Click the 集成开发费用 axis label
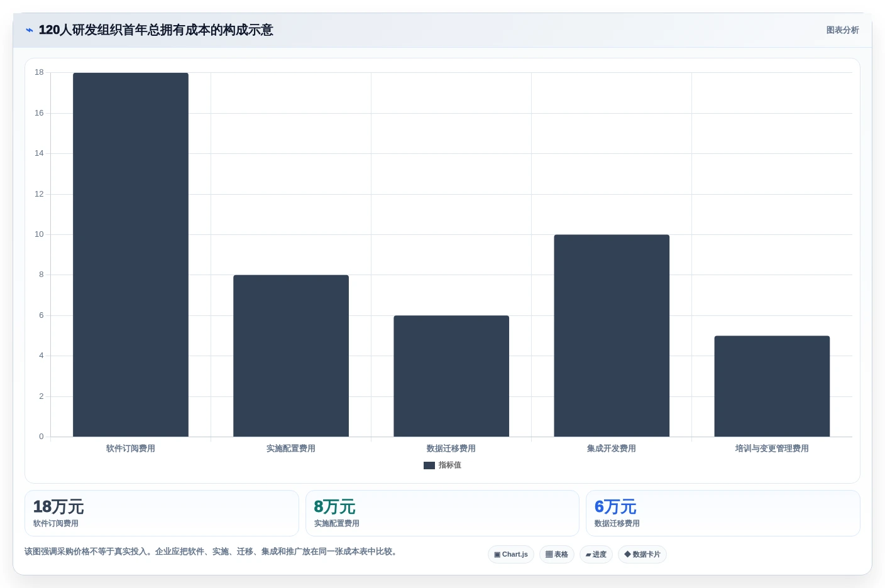The height and width of the screenshot is (588, 885). point(612,449)
